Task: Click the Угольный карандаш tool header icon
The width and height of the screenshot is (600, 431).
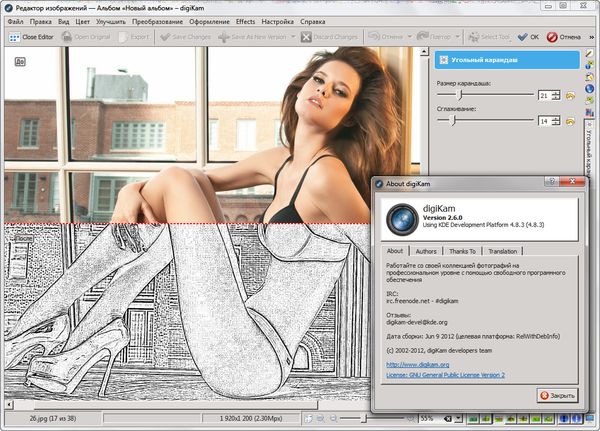Action: 443,60
